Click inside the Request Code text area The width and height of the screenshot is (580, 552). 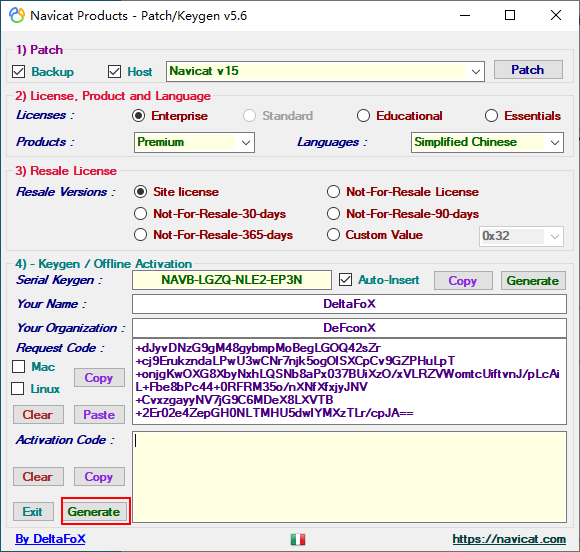pos(349,381)
